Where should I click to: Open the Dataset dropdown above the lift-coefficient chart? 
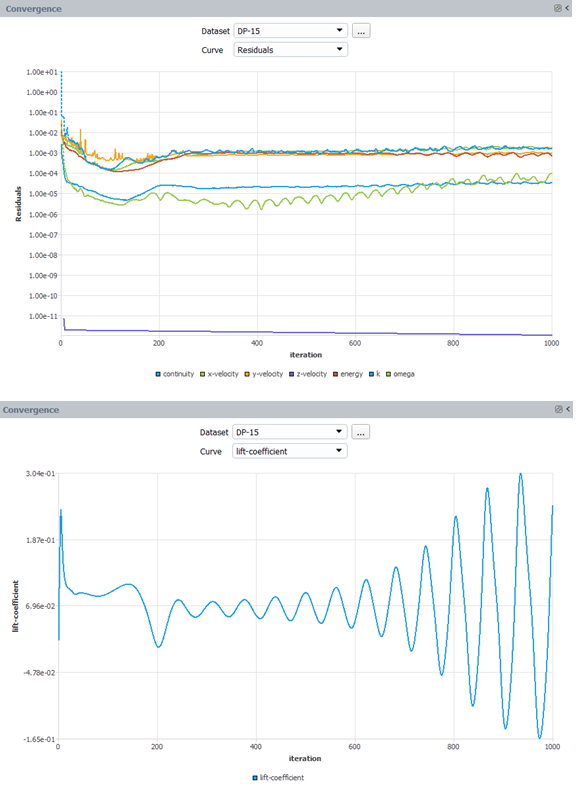pyautogui.click(x=290, y=432)
